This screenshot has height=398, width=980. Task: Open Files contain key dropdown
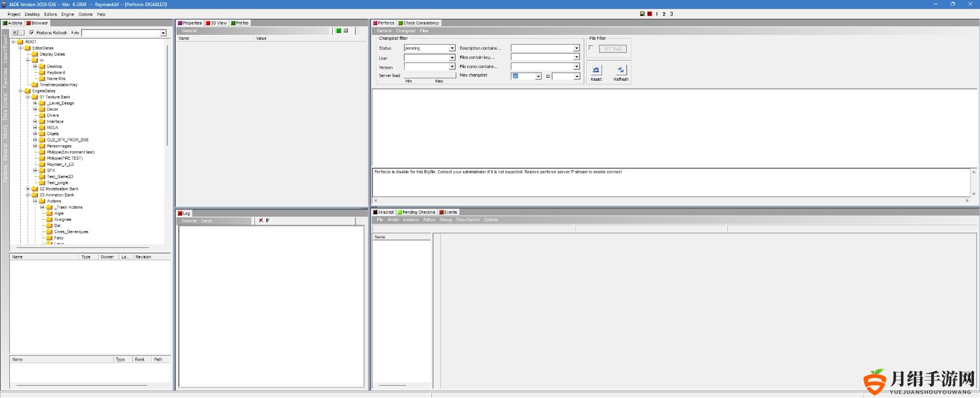coord(576,57)
